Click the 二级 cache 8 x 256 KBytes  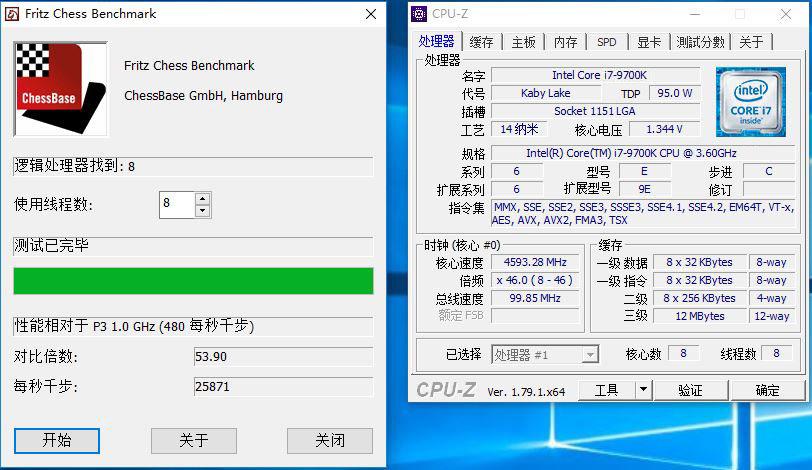(700, 298)
